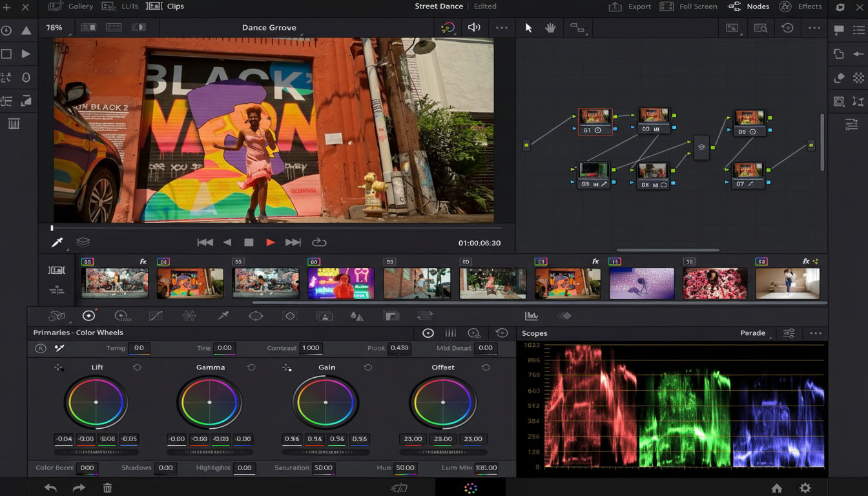
Task: Click the Saturation slider control
Action: (x=324, y=468)
